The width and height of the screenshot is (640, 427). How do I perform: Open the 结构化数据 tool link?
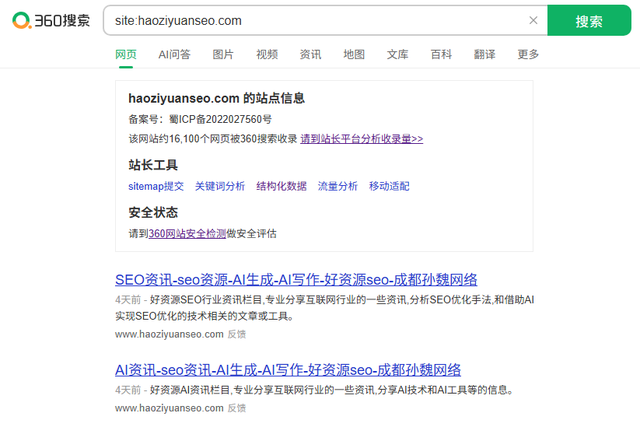(x=281, y=186)
